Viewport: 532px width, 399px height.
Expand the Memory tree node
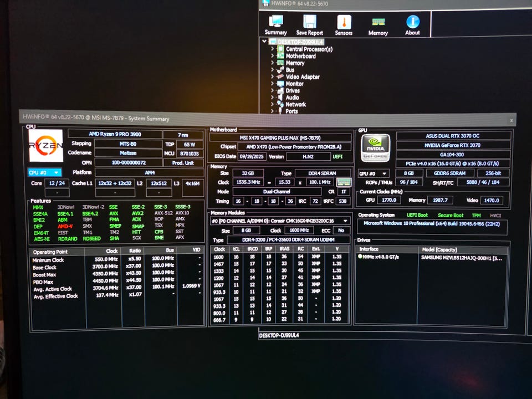(x=272, y=63)
